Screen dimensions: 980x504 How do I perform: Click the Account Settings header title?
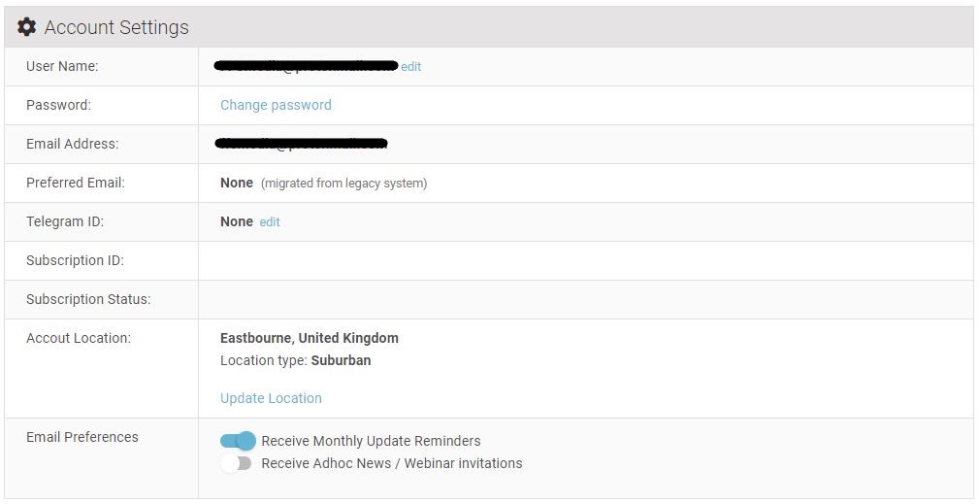click(x=116, y=27)
